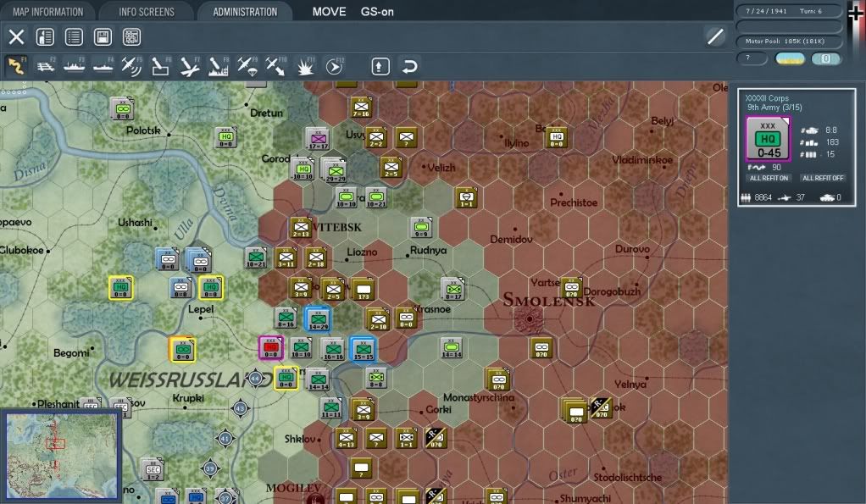Switch to the Info Screens tab
Screen dimensions: 866x504
147,12
